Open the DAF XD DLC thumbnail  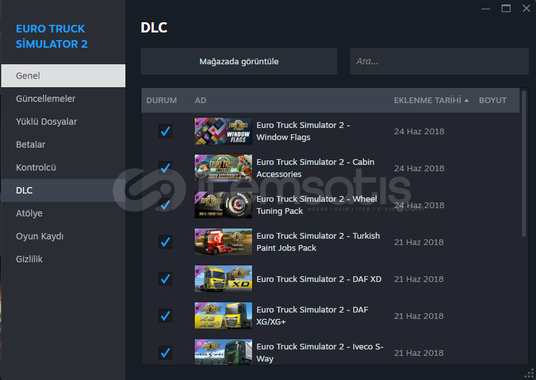[223, 279]
